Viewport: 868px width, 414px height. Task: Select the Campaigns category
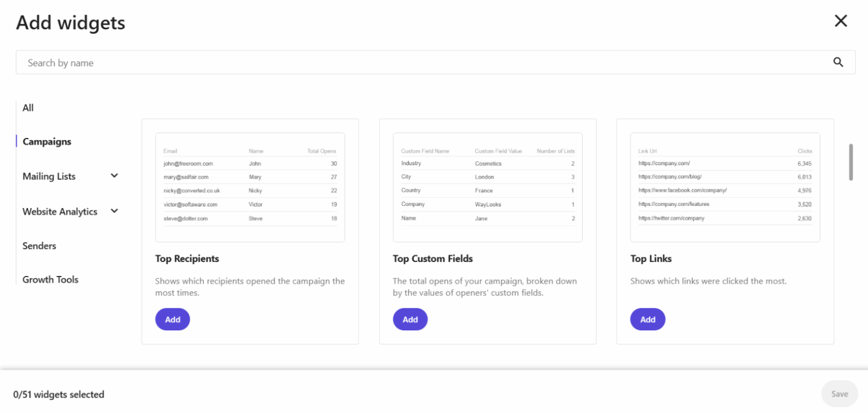coord(46,141)
